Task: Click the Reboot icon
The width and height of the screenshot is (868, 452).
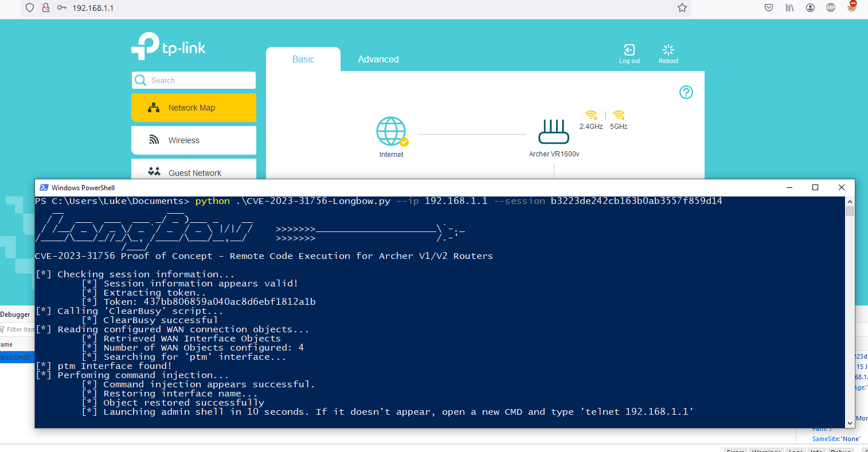Action: tap(668, 50)
